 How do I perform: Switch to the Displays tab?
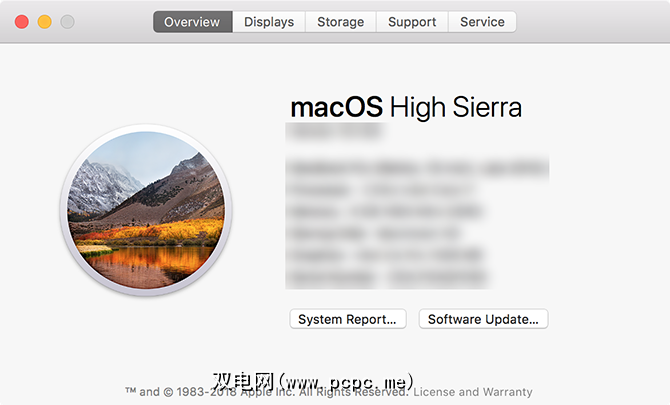click(x=269, y=22)
